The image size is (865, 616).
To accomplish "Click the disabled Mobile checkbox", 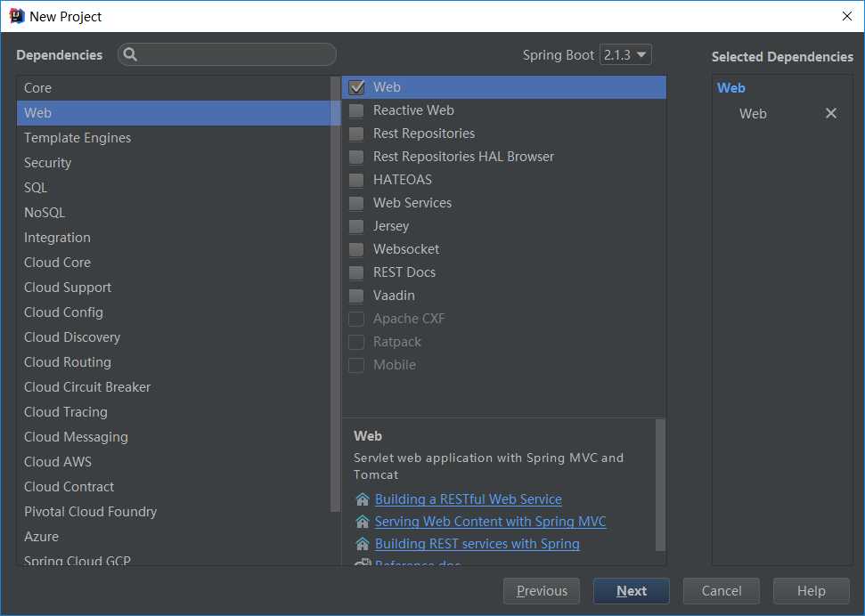I will coord(357,365).
